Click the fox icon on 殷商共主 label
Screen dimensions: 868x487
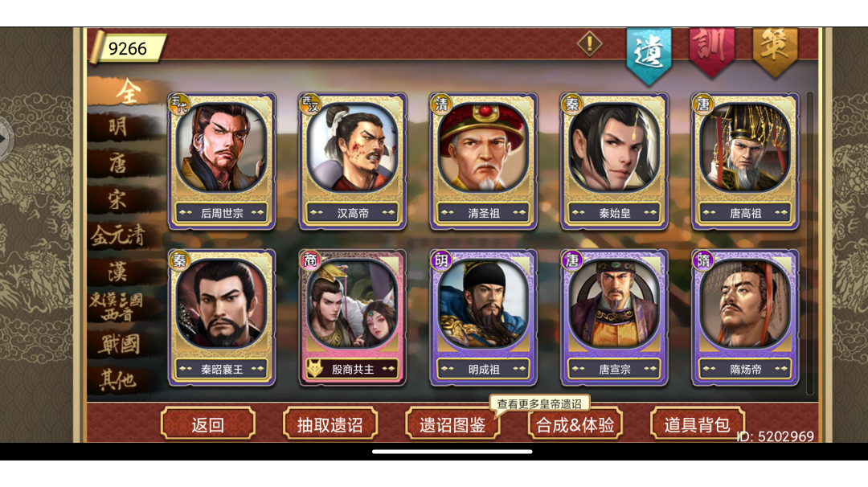click(x=315, y=369)
